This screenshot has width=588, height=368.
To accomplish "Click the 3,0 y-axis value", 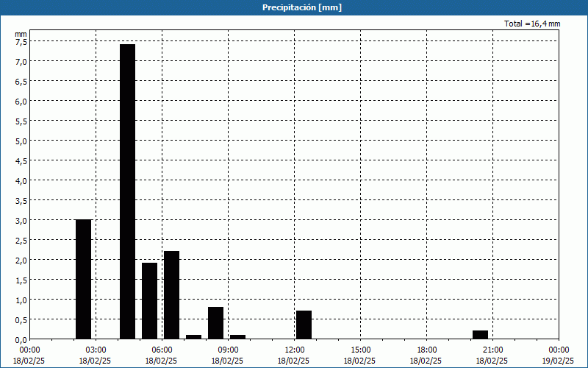I will (21, 220).
